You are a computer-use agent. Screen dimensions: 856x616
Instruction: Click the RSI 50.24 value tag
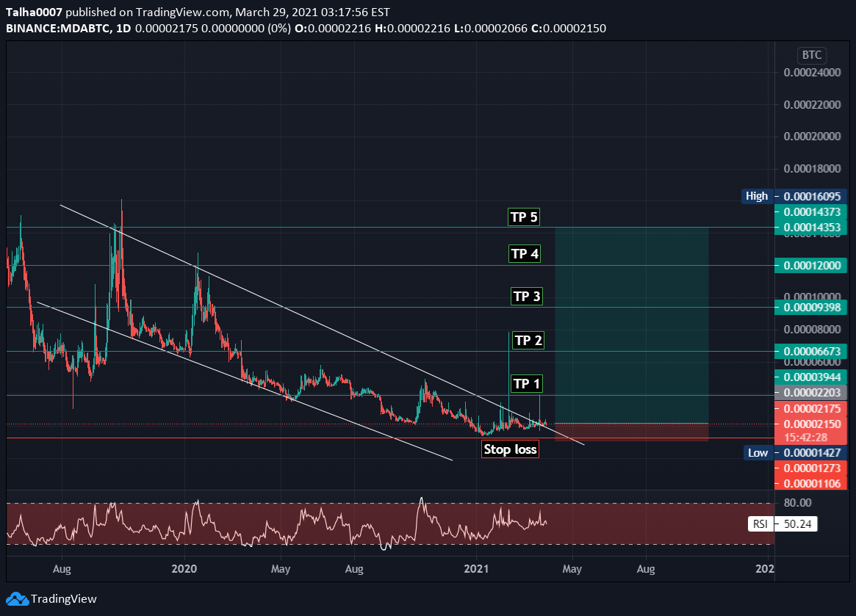tap(783, 523)
